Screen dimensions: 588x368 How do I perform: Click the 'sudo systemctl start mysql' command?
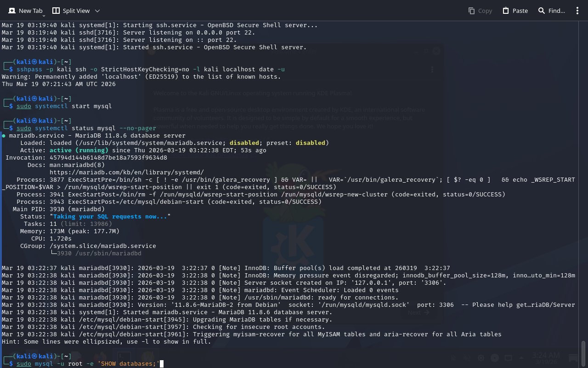[x=64, y=106]
